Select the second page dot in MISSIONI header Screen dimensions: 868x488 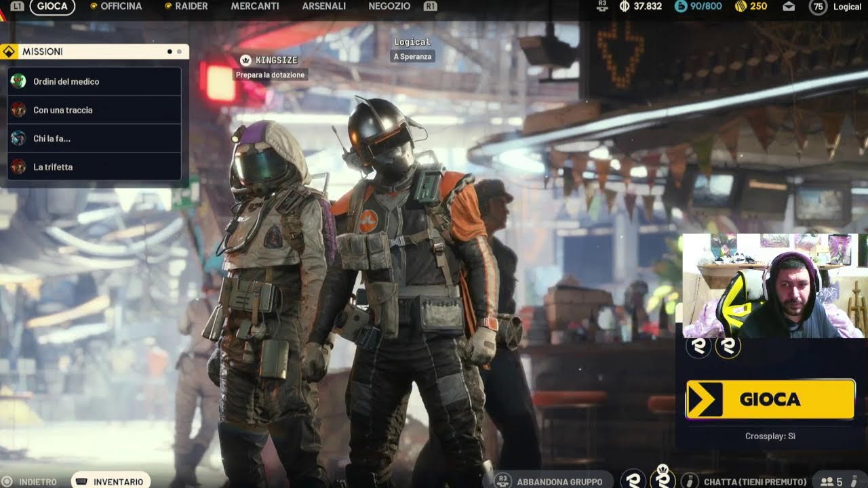coord(179,52)
